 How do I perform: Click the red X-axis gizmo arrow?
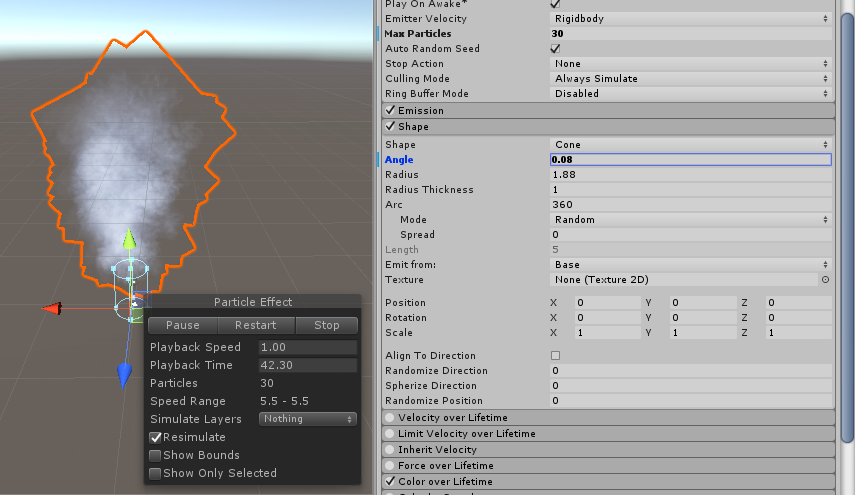[x=51, y=309]
